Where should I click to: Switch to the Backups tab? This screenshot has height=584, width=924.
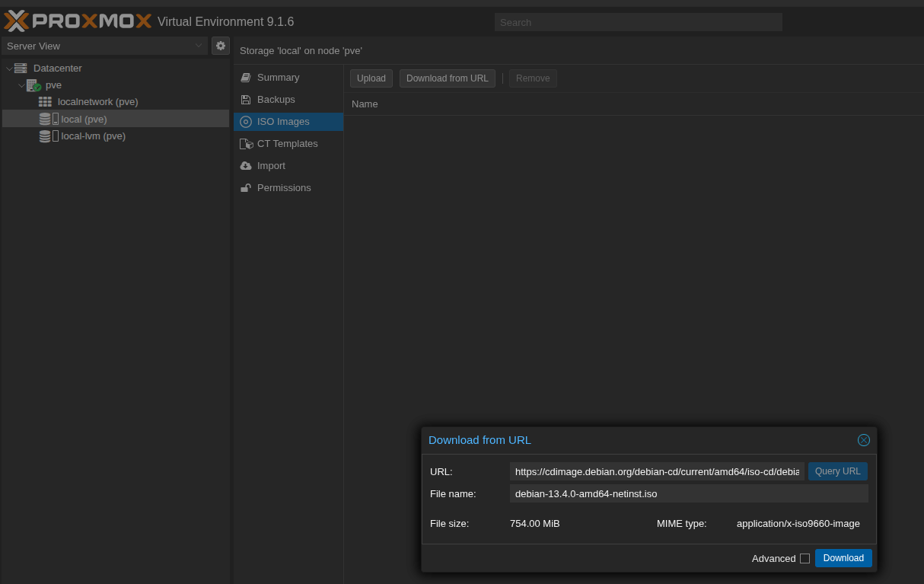(276, 100)
